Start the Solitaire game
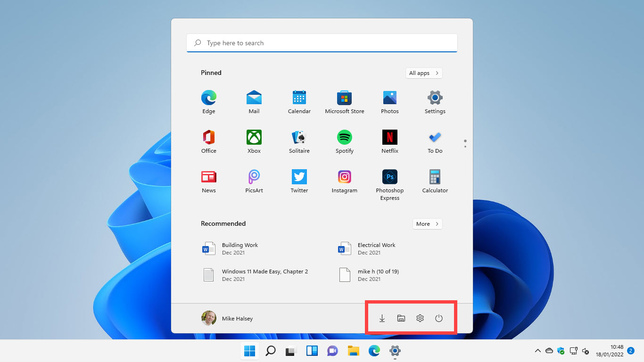 tap(299, 142)
